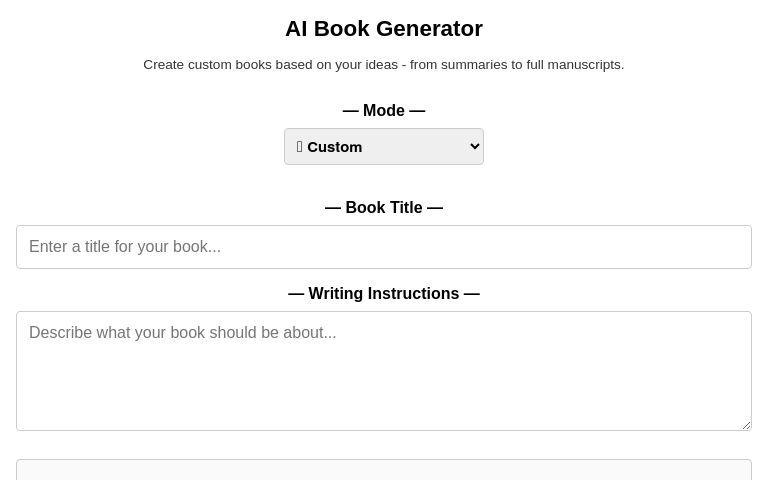This screenshot has width=768, height=480.
Task: Click the "Enter a title for your book..." placeholder
Action: 125,247
